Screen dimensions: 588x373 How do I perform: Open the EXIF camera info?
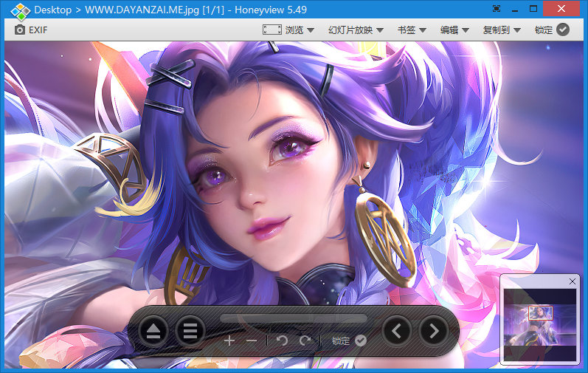click(31, 30)
